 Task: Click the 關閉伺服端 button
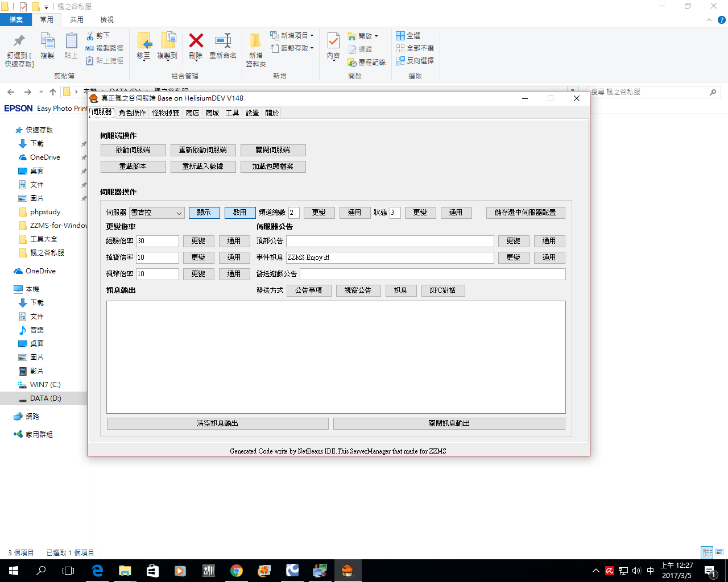click(x=273, y=150)
